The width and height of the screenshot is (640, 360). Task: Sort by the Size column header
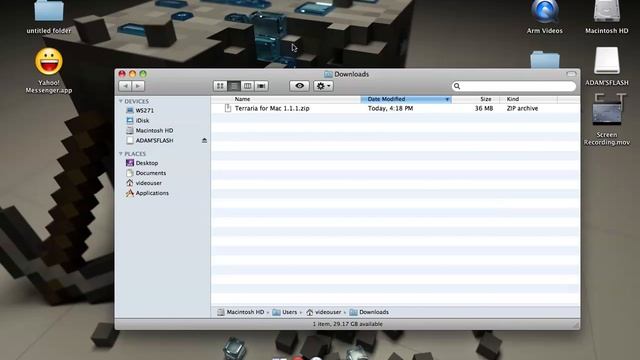point(476,99)
